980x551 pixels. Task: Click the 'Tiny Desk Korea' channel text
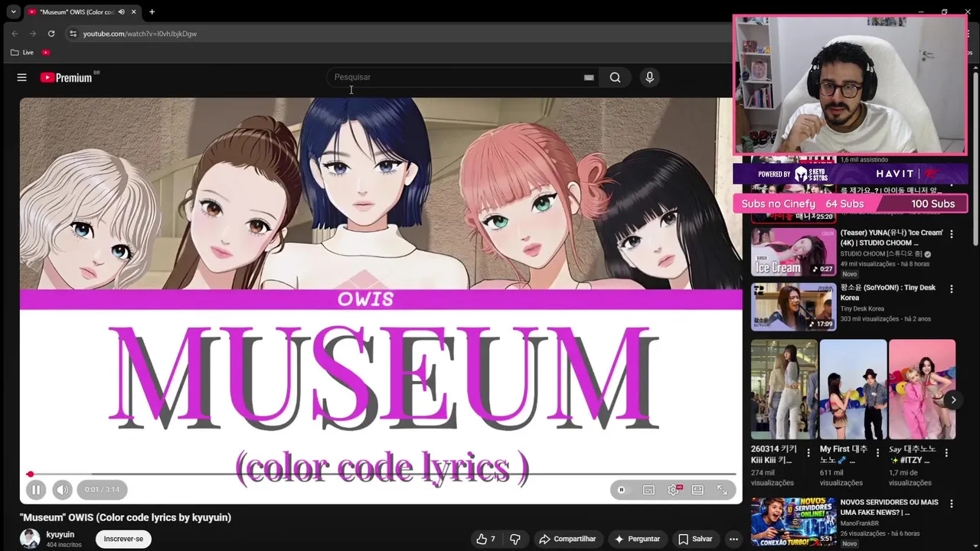(x=862, y=308)
